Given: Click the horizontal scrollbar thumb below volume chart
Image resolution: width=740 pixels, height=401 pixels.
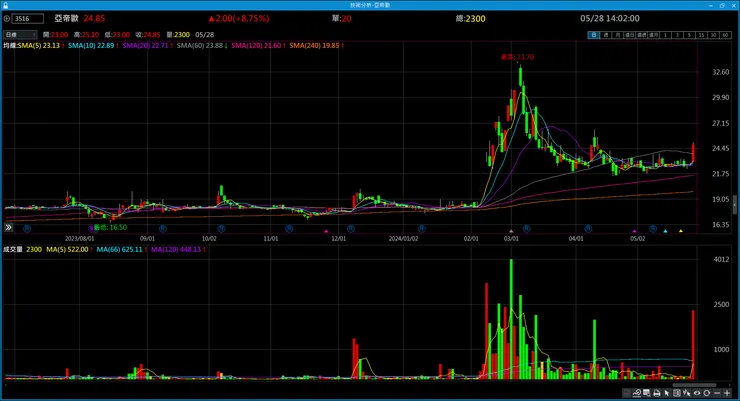Looking at the screenshot, I should [x=694, y=384].
